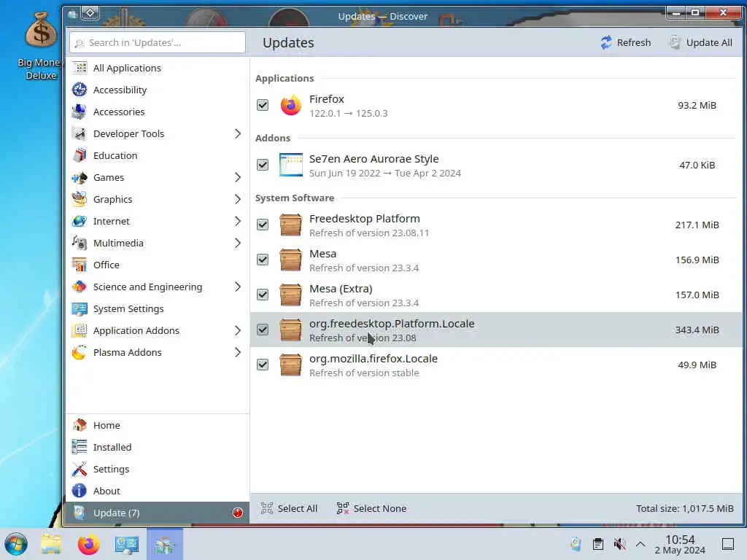Uncheck org.mozilla.firefox.Locale checkbox
Image resolution: width=747 pixels, height=560 pixels.
(263, 365)
